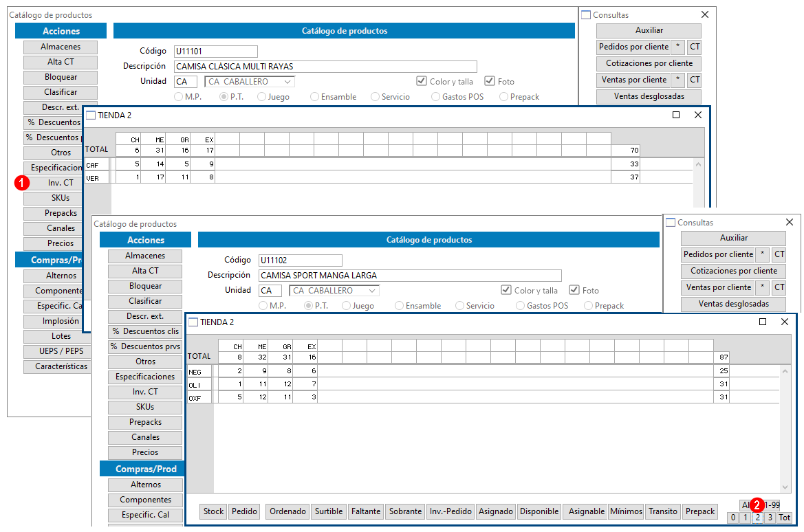The width and height of the screenshot is (804, 532).
Task: Click the Asignable button
Action: (x=586, y=511)
